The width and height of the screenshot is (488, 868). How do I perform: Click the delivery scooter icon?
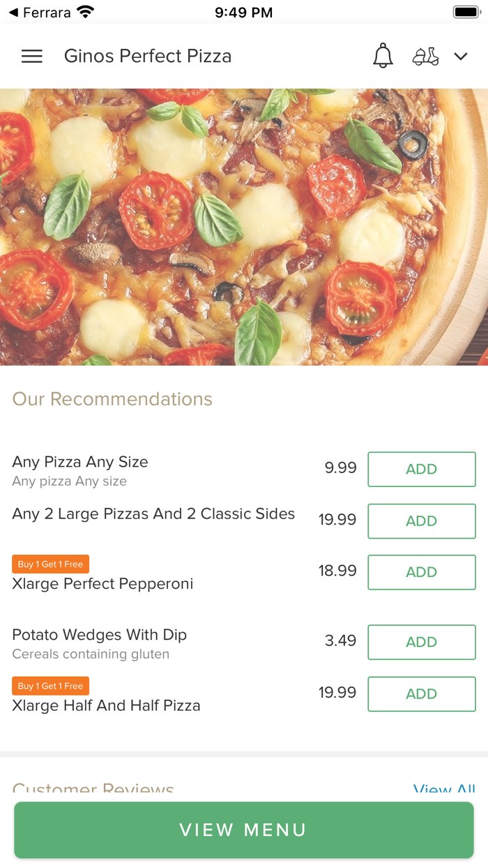[x=426, y=56]
